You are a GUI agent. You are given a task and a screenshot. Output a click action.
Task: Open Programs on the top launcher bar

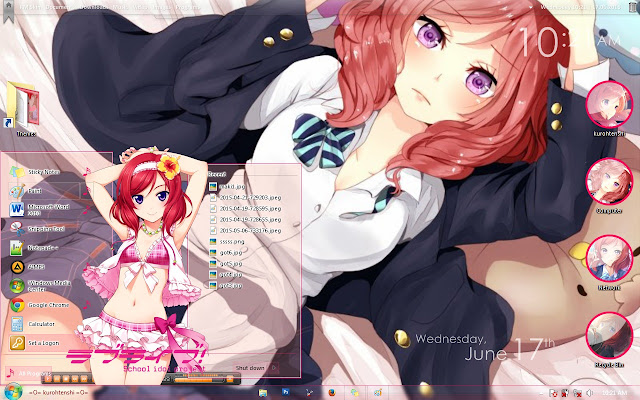click(188, 7)
